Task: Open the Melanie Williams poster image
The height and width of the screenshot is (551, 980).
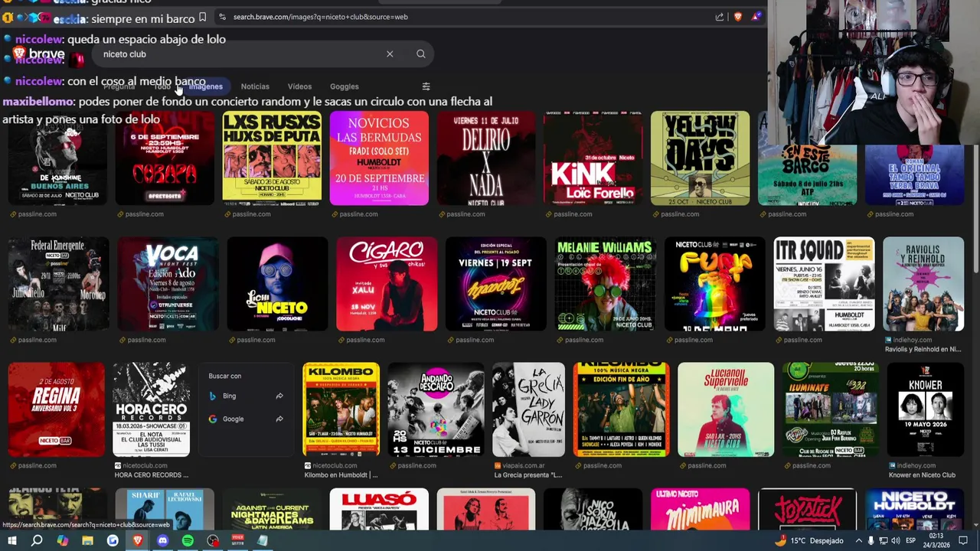Action: click(x=606, y=284)
